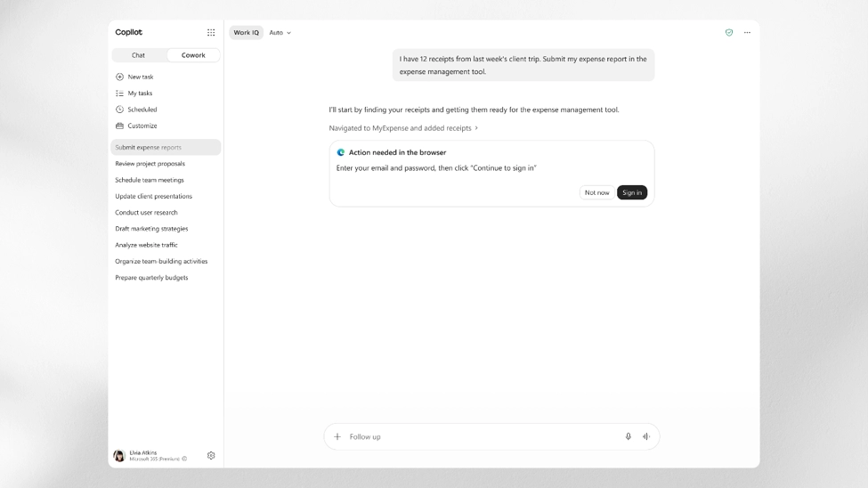The image size is (868, 488).
Task: Switch to the Chat tab
Action: coord(138,55)
